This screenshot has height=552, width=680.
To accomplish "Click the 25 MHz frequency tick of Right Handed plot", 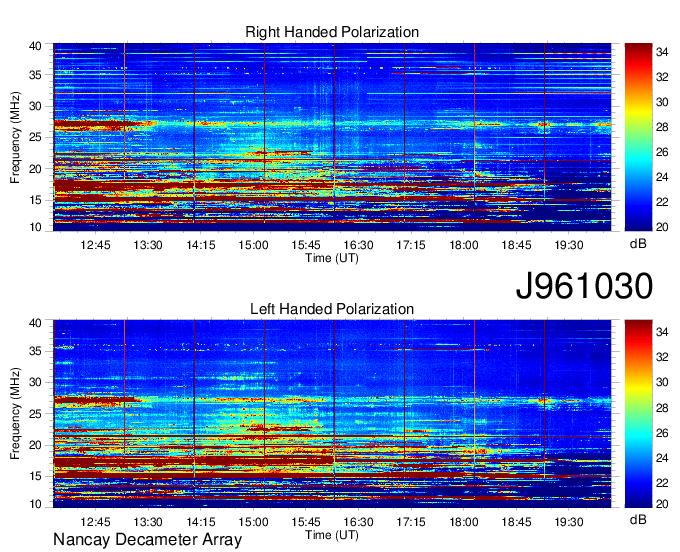I will 35,137.
